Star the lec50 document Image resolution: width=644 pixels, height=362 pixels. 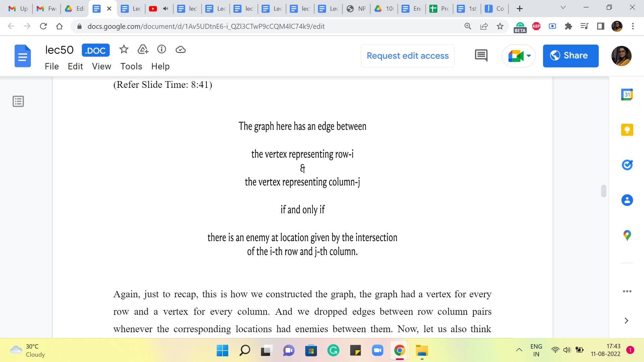click(x=124, y=50)
